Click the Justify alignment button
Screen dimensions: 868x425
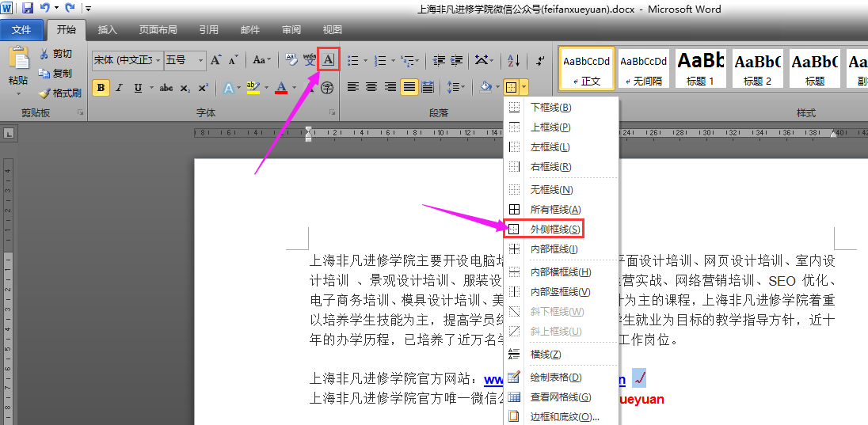409,87
